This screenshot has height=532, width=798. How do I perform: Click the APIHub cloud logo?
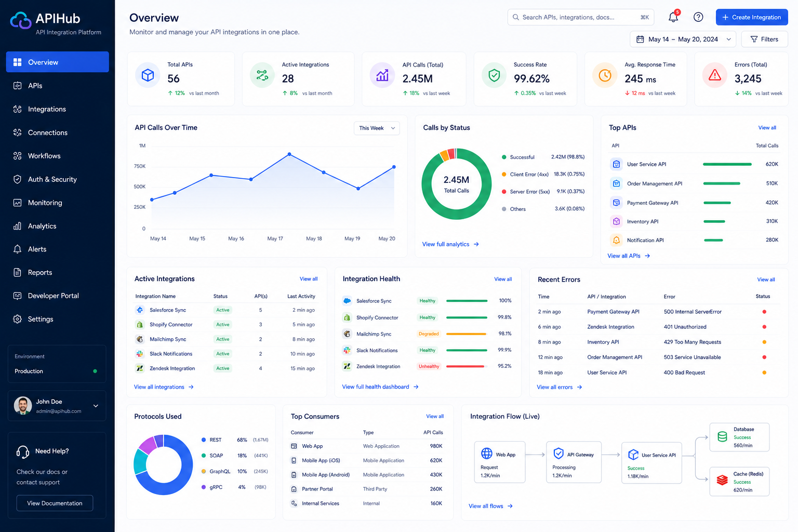(x=21, y=20)
